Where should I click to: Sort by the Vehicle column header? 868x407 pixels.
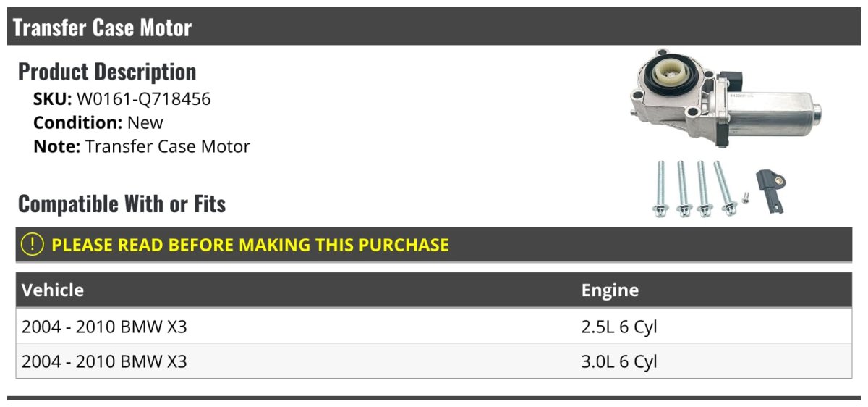click(53, 290)
